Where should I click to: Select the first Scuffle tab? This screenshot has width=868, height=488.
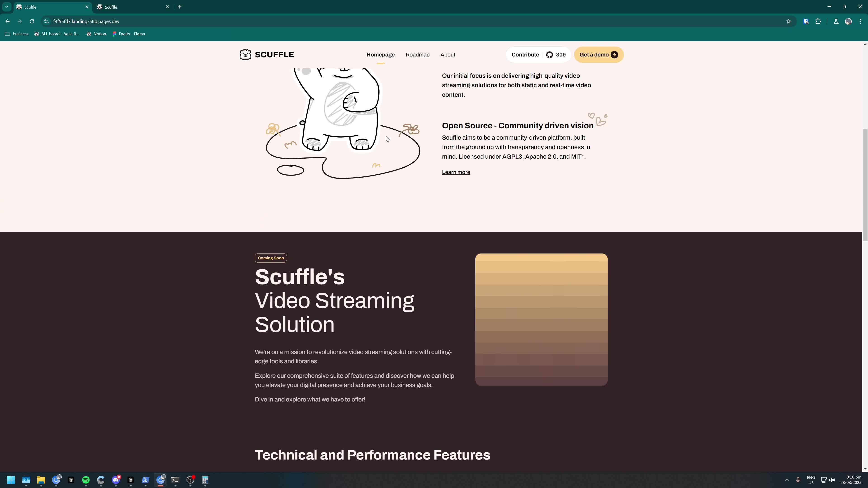click(x=52, y=7)
